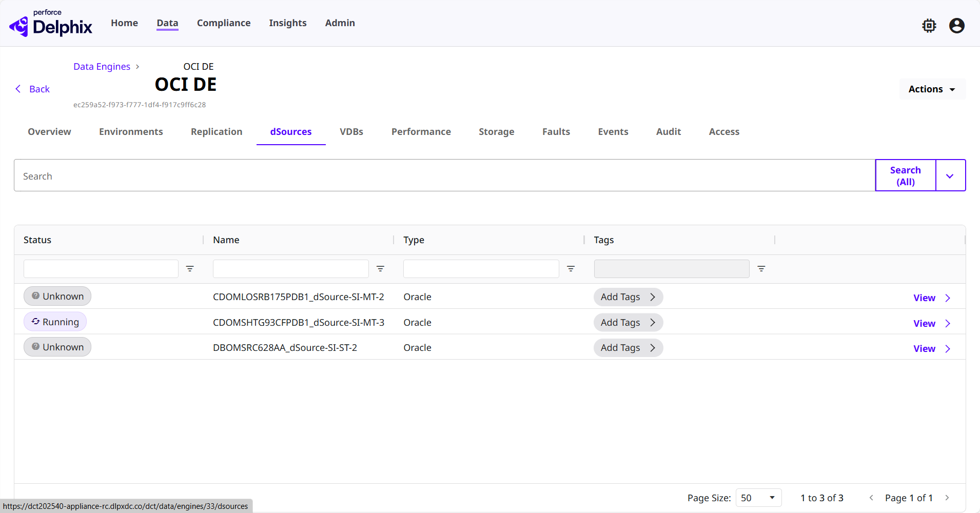Switch to the Faults tab
This screenshot has width=980, height=513.
tap(556, 132)
